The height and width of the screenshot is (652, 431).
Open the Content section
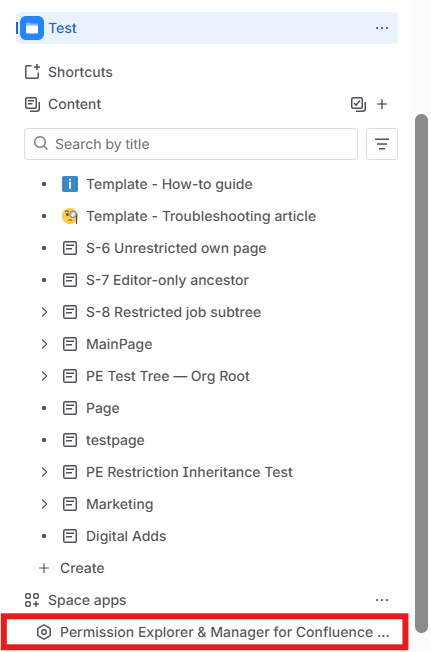click(x=74, y=104)
